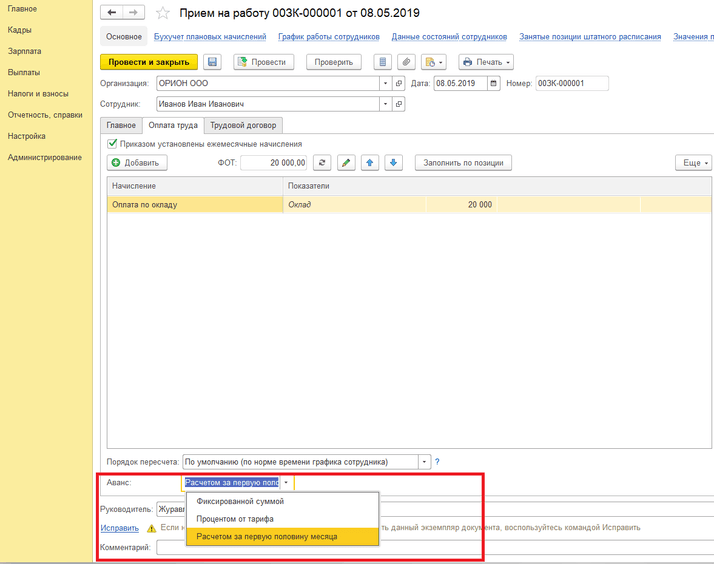The height and width of the screenshot is (564, 714).
Task: Expand the Порядок пересчета dropdown
Action: click(x=424, y=462)
